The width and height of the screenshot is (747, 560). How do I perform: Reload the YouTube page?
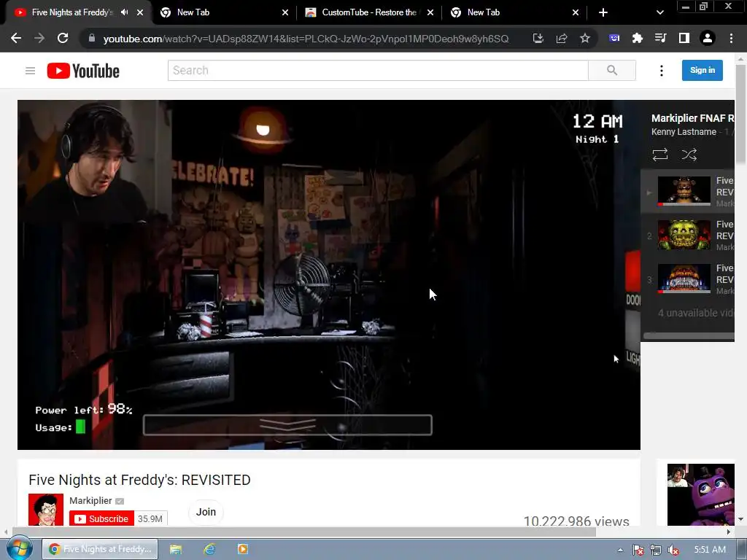pyautogui.click(x=63, y=38)
